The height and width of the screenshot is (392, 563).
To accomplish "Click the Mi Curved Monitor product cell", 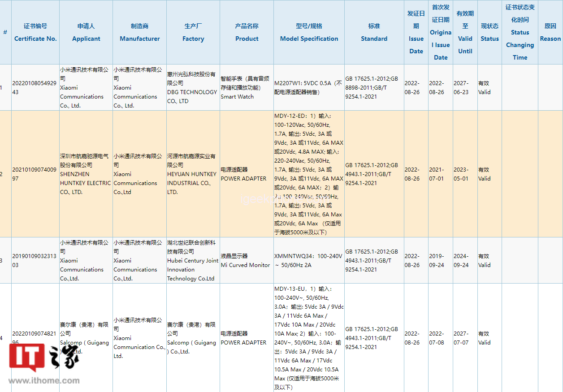I will (245, 261).
